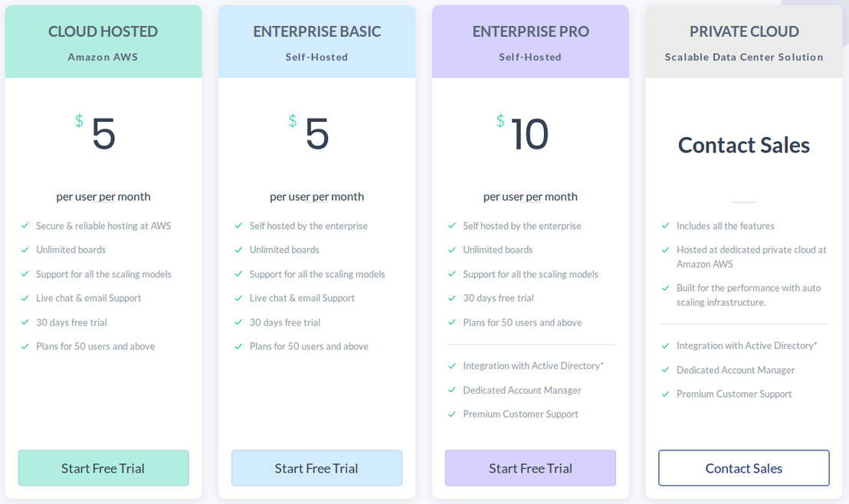Click Start Free Trial under Cloud Hosted
This screenshot has width=849, height=504.
point(103,468)
